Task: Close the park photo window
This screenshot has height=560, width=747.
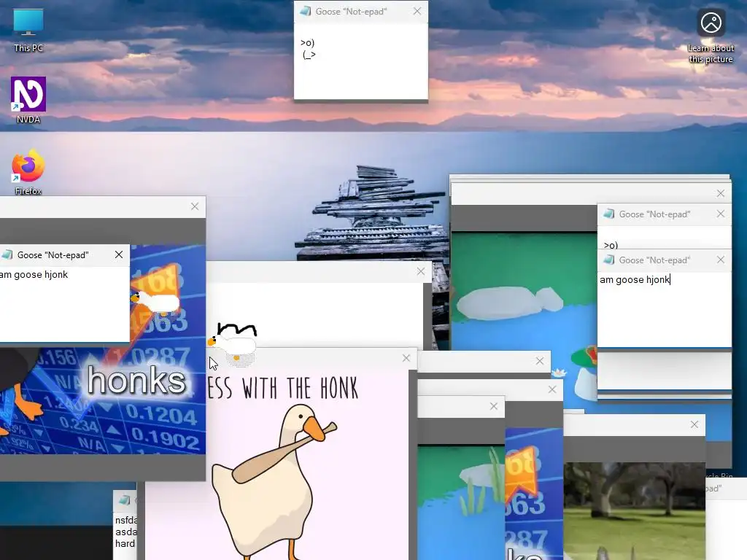Action: (694, 424)
